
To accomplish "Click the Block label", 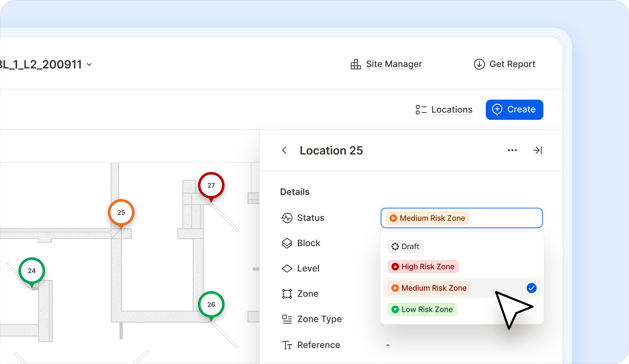I will (309, 243).
